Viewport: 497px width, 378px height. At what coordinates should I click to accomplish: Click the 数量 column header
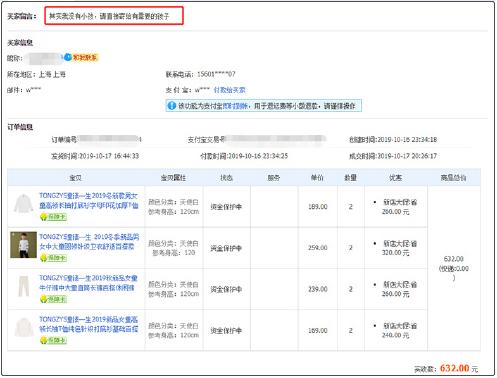click(x=350, y=178)
